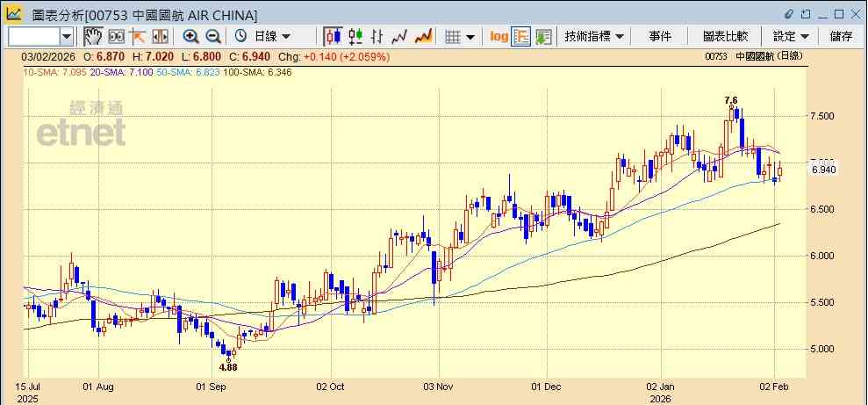Image resolution: width=868 pixels, height=405 pixels.
Task: Click the H: 7.020 high value
Action: coord(154,56)
